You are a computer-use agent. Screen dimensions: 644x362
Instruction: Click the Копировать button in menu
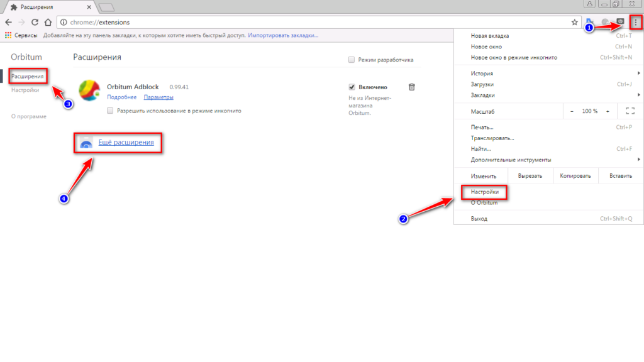coord(575,176)
